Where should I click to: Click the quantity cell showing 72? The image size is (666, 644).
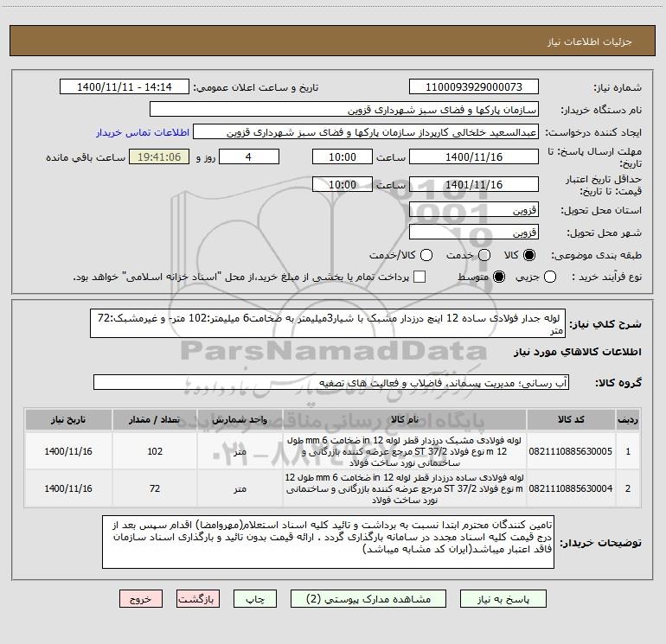pyautogui.click(x=155, y=488)
